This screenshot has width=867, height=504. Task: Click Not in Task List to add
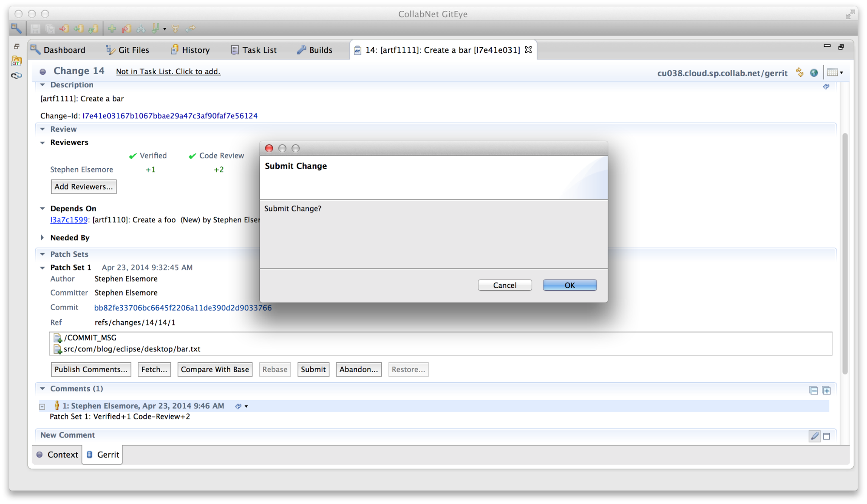tap(168, 71)
